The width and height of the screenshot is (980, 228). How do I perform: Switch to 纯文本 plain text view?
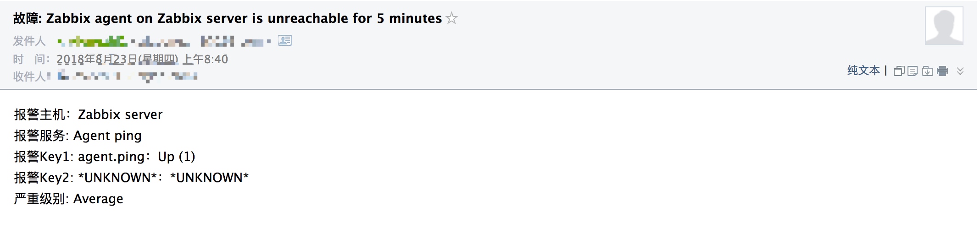[x=863, y=71]
